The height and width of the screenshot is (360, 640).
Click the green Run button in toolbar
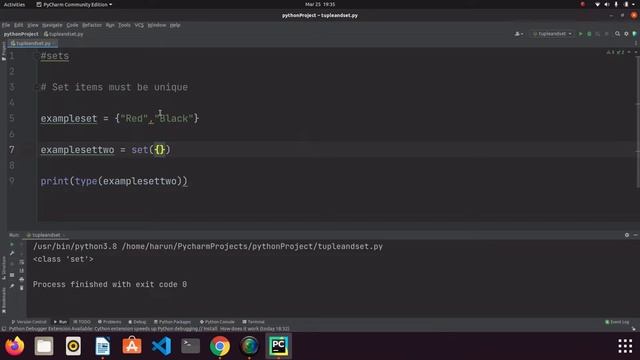(x=580, y=34)
